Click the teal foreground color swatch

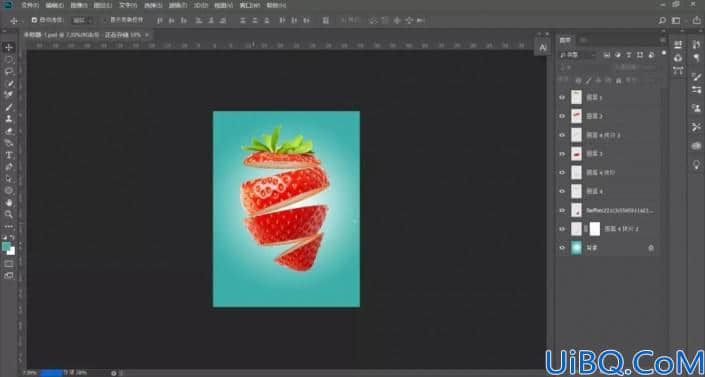[x=7, y=247]
